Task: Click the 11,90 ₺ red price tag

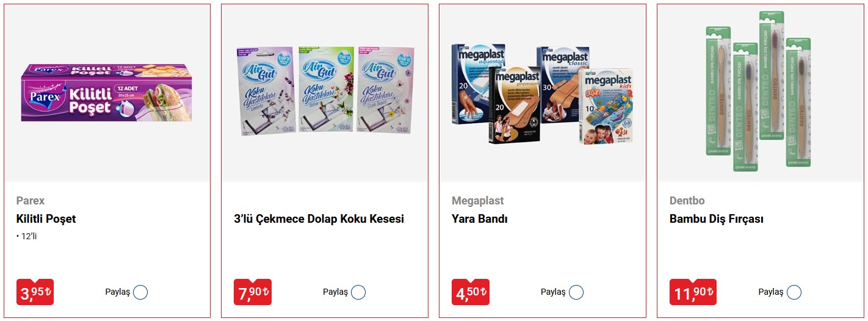Action: click(x=693, y=292)
